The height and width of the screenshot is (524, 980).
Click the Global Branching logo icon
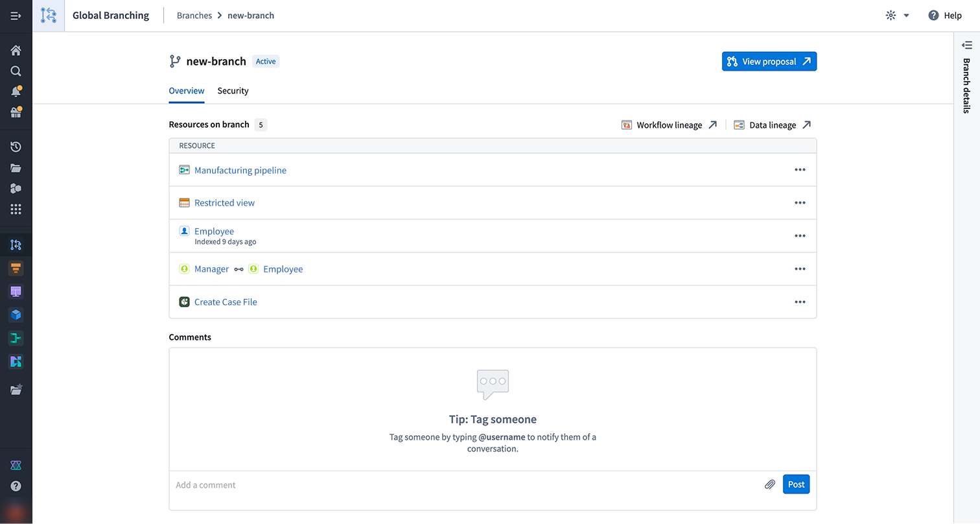49,16
